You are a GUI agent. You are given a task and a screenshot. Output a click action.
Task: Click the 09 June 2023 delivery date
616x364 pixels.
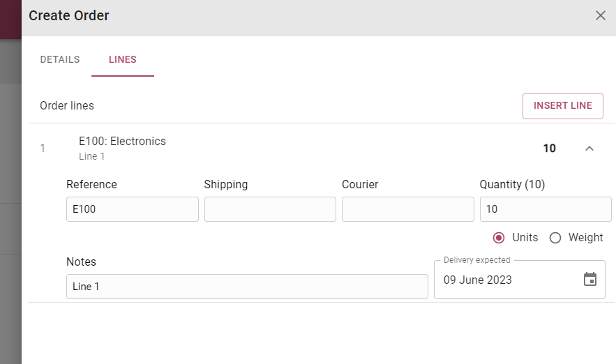point(478,280)
